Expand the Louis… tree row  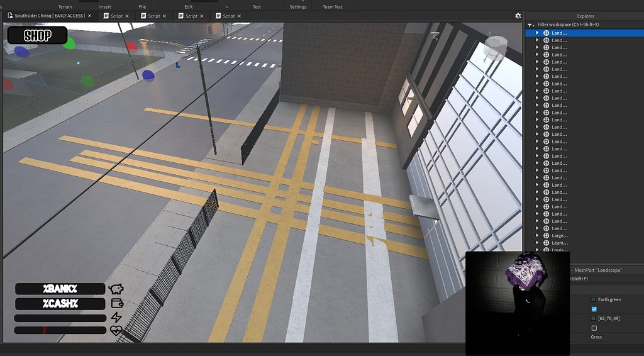(x=537, y=250)
